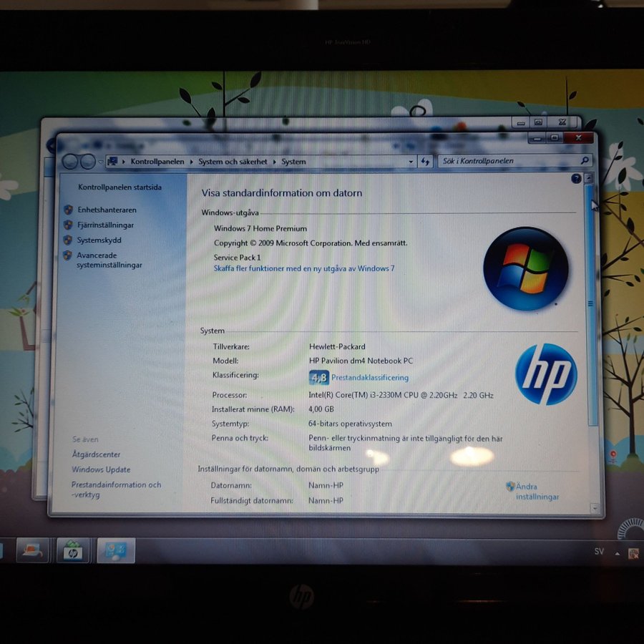The image size is (644, 644).
Task: Click 'Windows 7 Home Premium' text
Action: [x=260, y=229]
